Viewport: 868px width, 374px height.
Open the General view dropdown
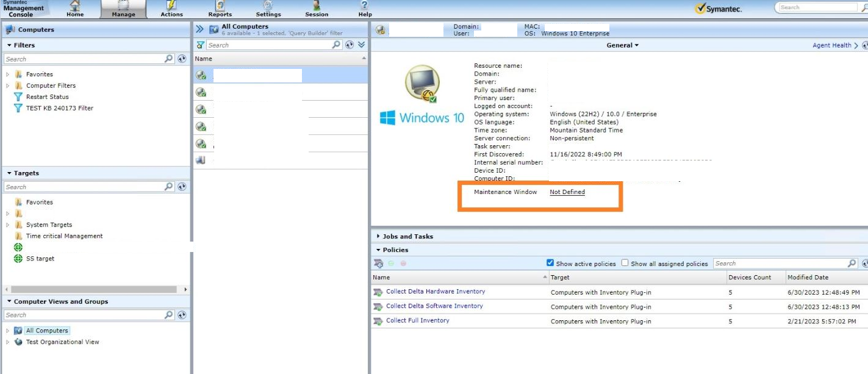point(622,45)
